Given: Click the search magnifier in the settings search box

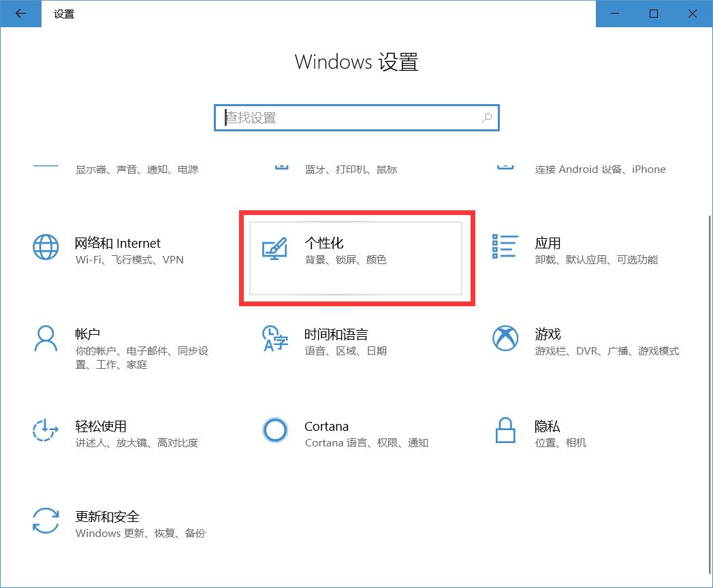Looking at the screenshot, I should [486, 117].
